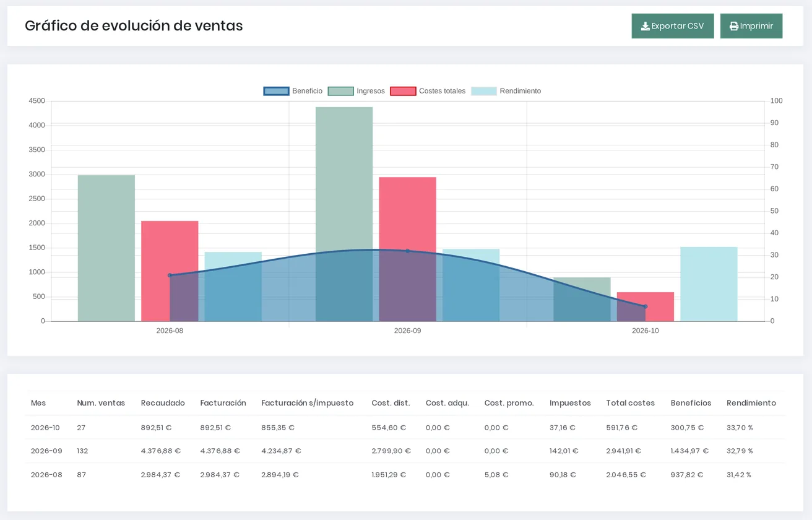Image resolution: width=812 pixels, height=520 pixels.
Task: Click the 132 sales count cell
Action: coord(82,451)
